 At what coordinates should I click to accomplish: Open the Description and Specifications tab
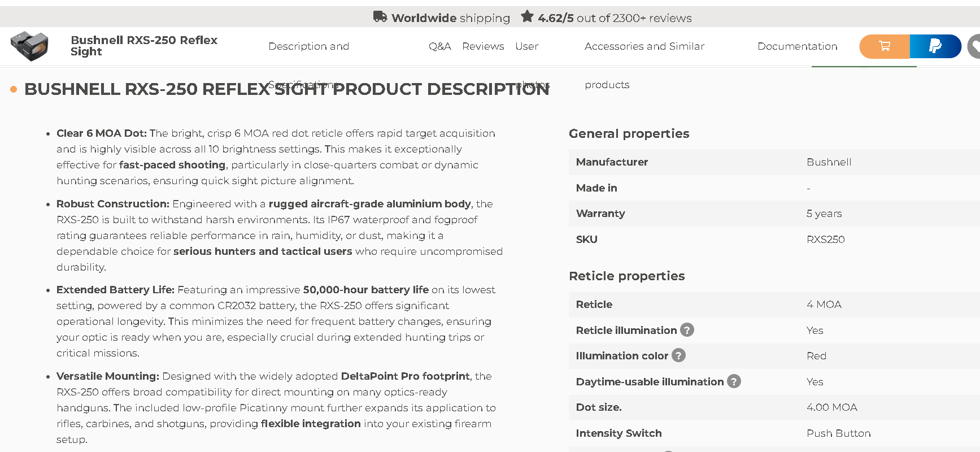308,46
